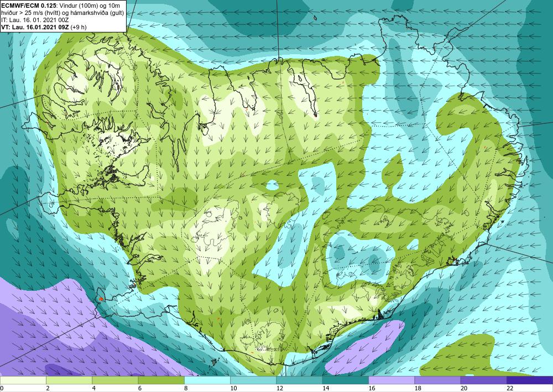Choose the dark indigo legend swatch above 22

(530, 380)
